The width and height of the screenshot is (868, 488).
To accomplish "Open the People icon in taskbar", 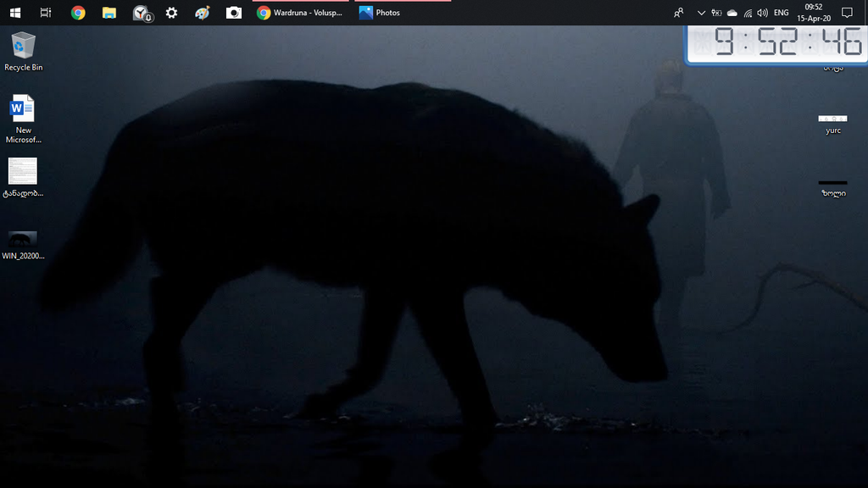I will [678, 12].
